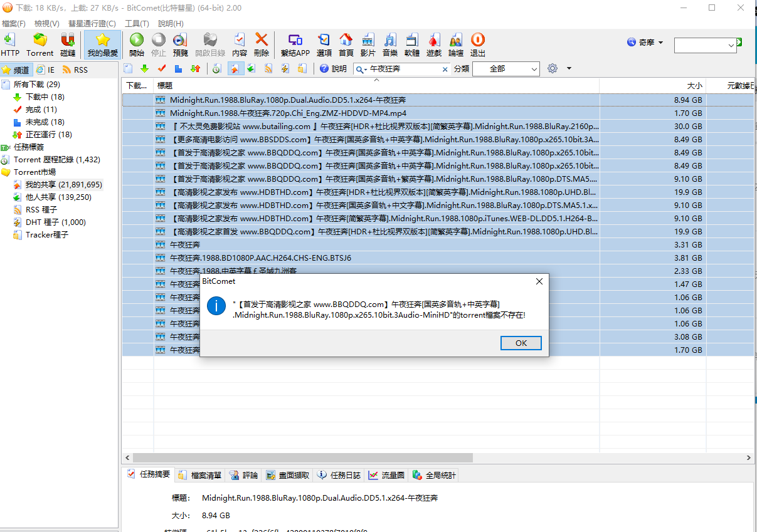This screenshot has width=757, height=532.
Task: Open the 奇摩 account dropdown
Action: (646, 43)
